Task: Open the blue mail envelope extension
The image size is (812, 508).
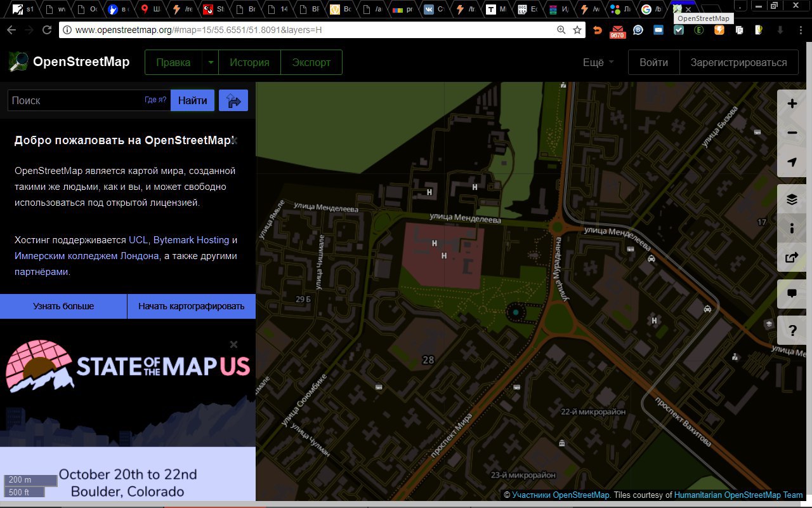Action: pyautogui.click(x=658, y=30)
